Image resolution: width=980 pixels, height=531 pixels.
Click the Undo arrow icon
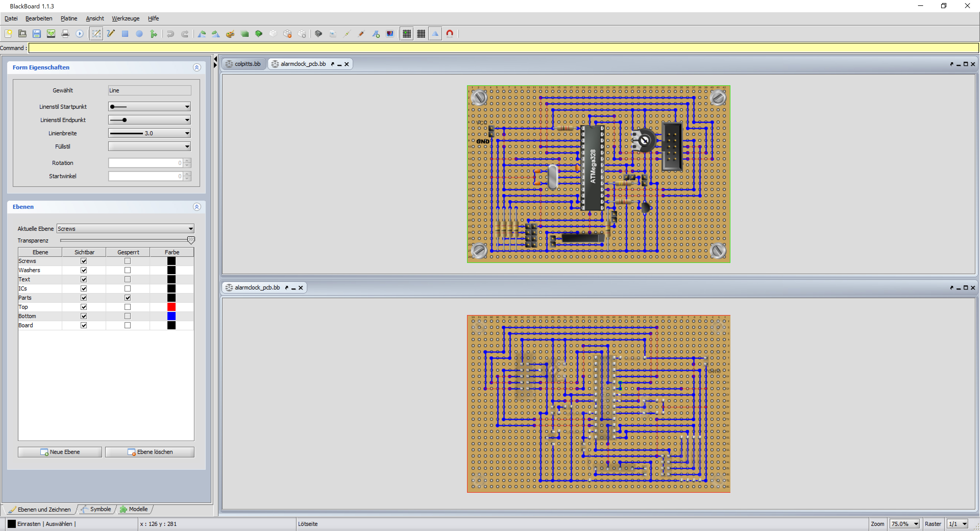170,33
